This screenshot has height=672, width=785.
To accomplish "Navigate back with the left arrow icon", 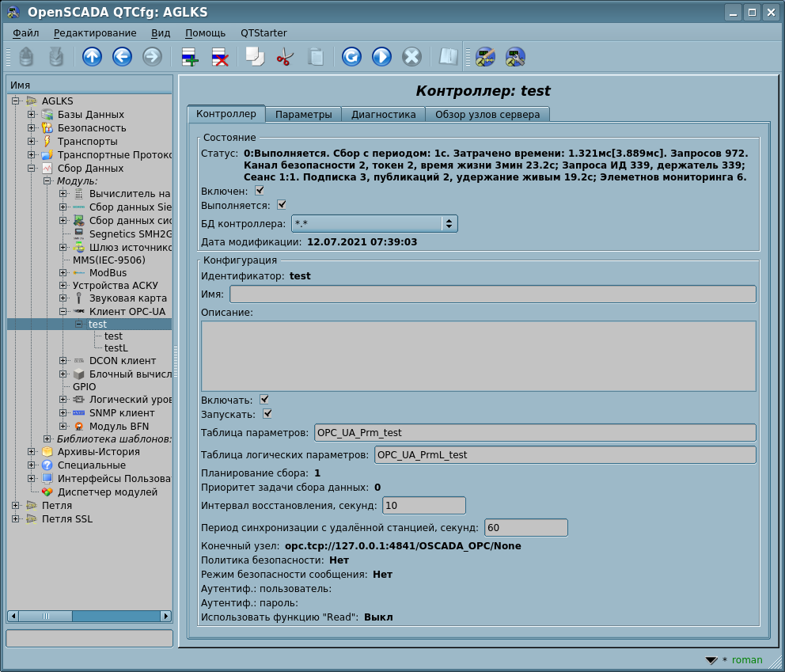I will click(122, 56).
